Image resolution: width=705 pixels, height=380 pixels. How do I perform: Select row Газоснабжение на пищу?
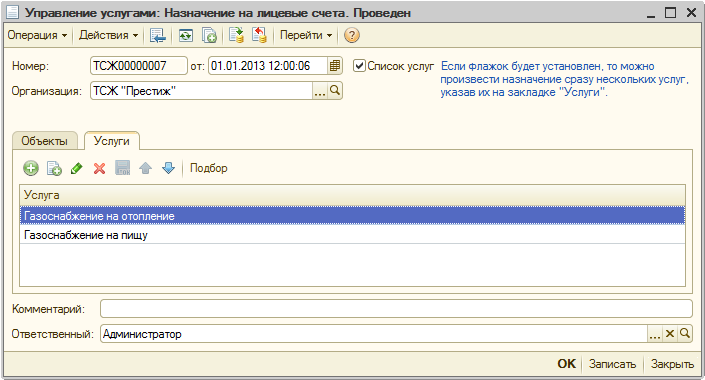[352, 235]
